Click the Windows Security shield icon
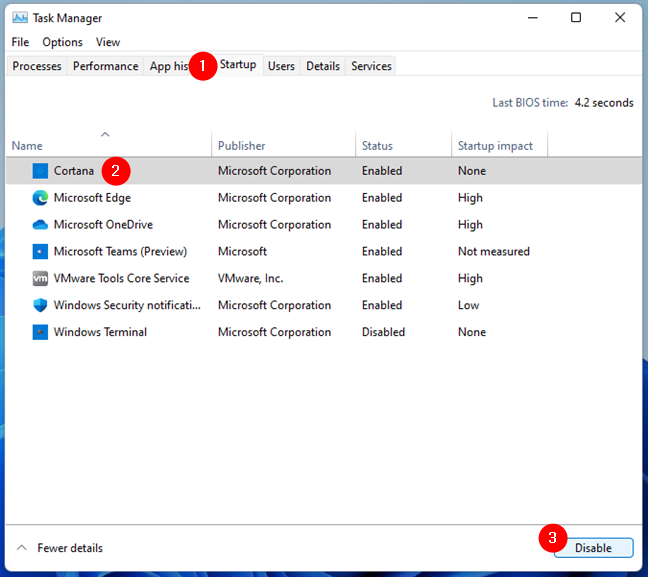This screenshot has width=648, height=577. [40, 305]
